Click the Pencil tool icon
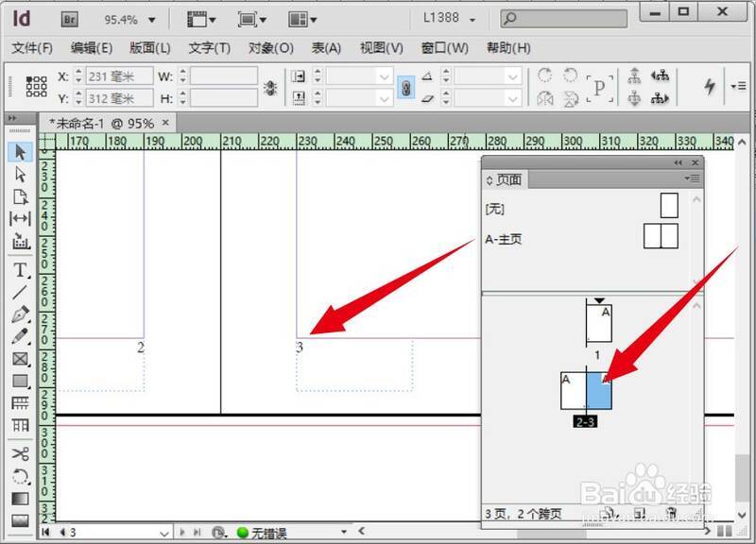 coord(20,336)
